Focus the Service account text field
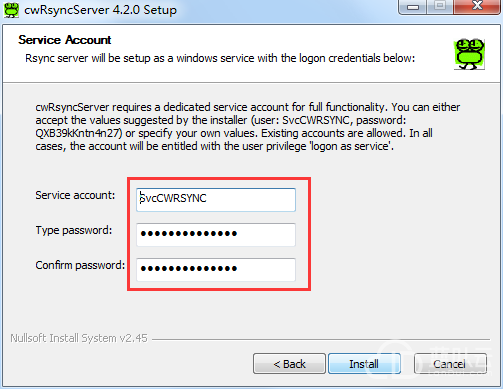The image size is (503, 389). pos(216,199)
